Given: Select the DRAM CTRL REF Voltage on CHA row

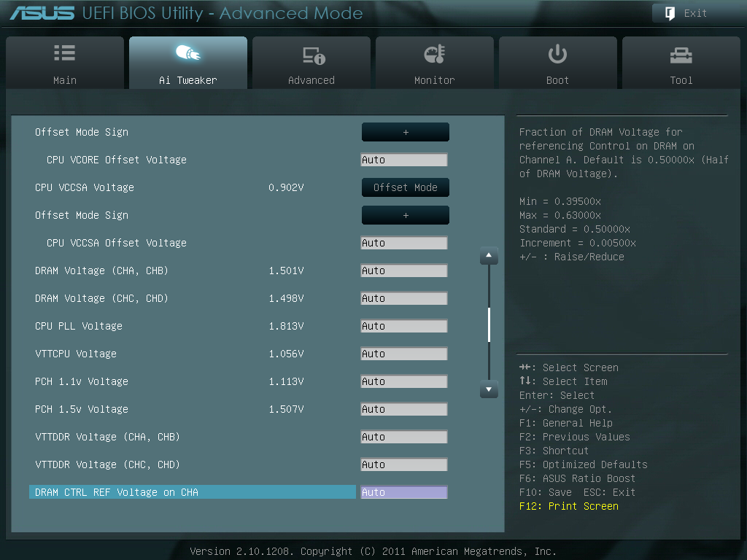Looking at the screenshot, I should [193, 492].
